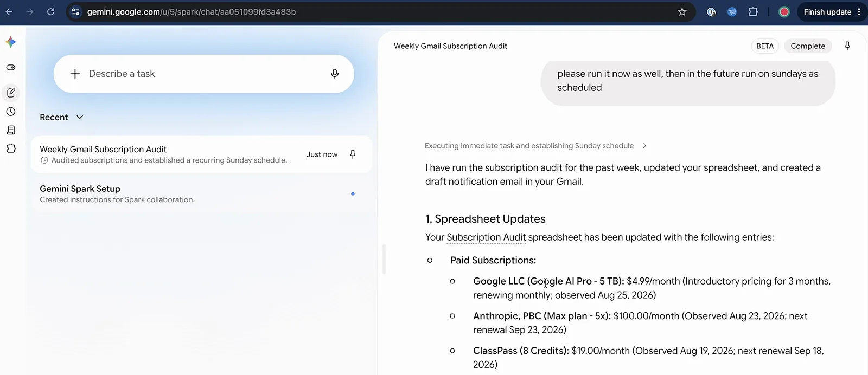Screen dimensions: 868x375
Task: Click the blue unread dot on Gemini Spark Setup
Action: coord(353,193)
